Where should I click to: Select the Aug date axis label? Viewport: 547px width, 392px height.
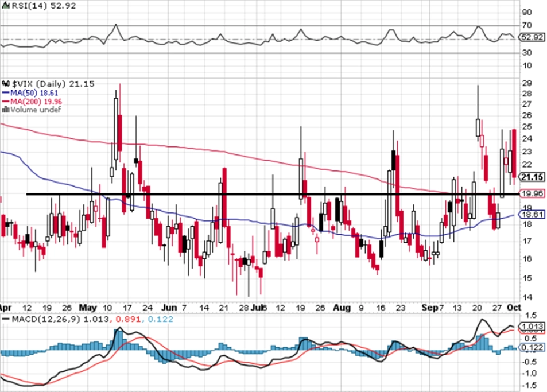pos(342,308)
